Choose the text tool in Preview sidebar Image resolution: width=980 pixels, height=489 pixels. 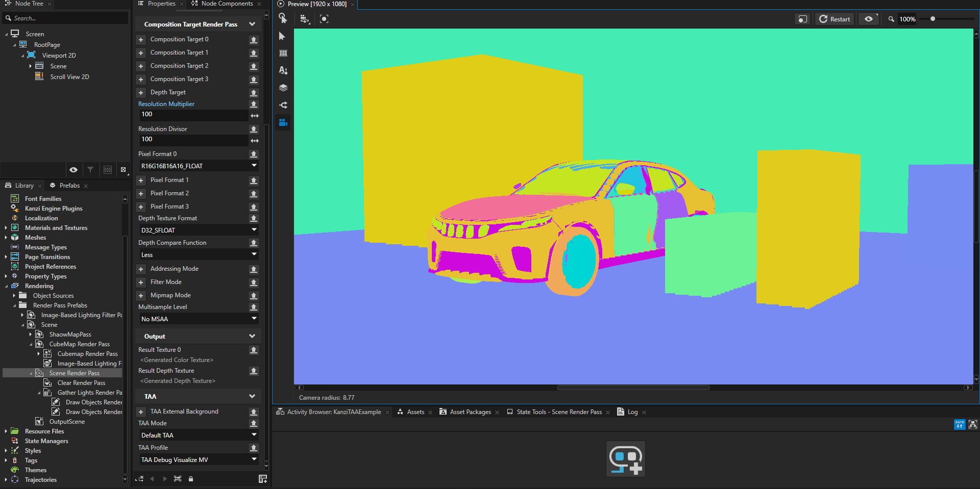click(x=283, y=70)
